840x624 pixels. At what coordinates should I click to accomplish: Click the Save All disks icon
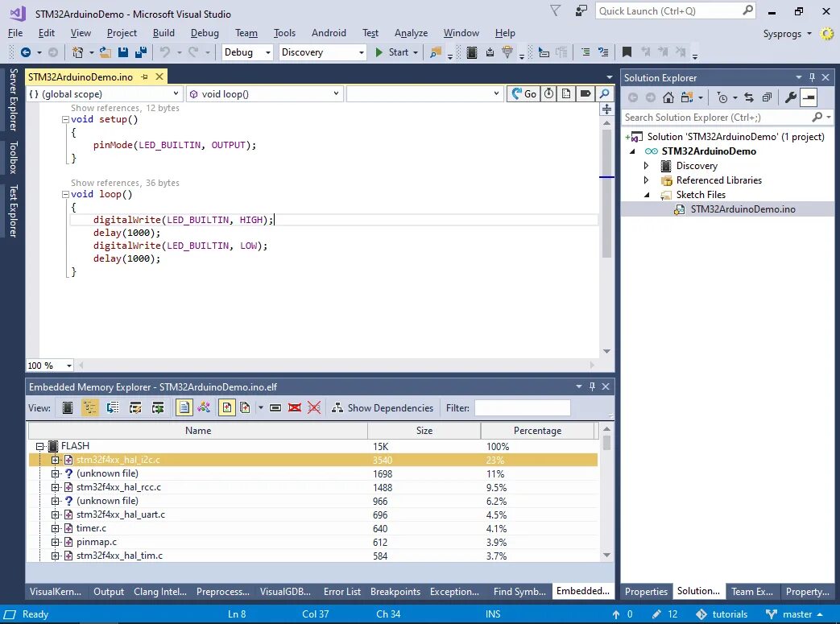pyautogui.click(x=141, y=52)
